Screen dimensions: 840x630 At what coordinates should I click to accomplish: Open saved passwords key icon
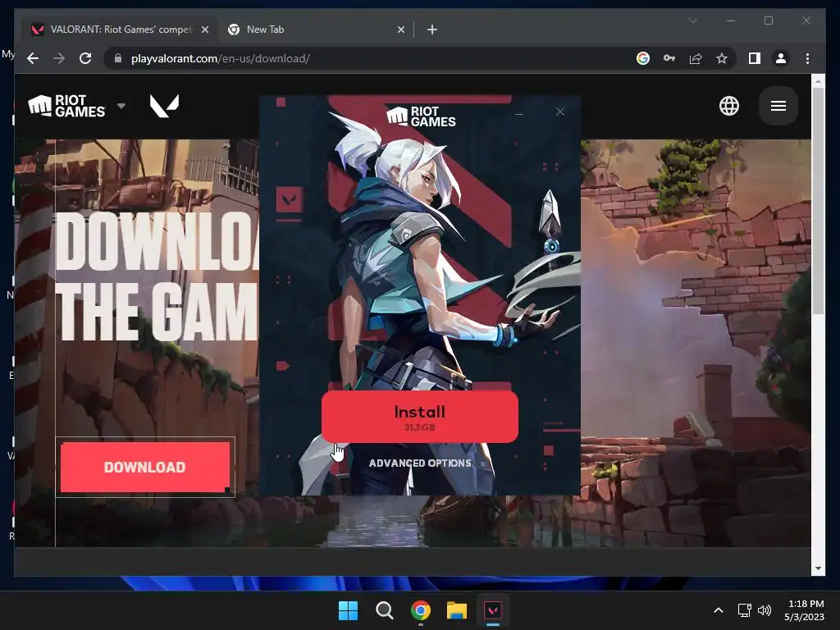point(669,58)
